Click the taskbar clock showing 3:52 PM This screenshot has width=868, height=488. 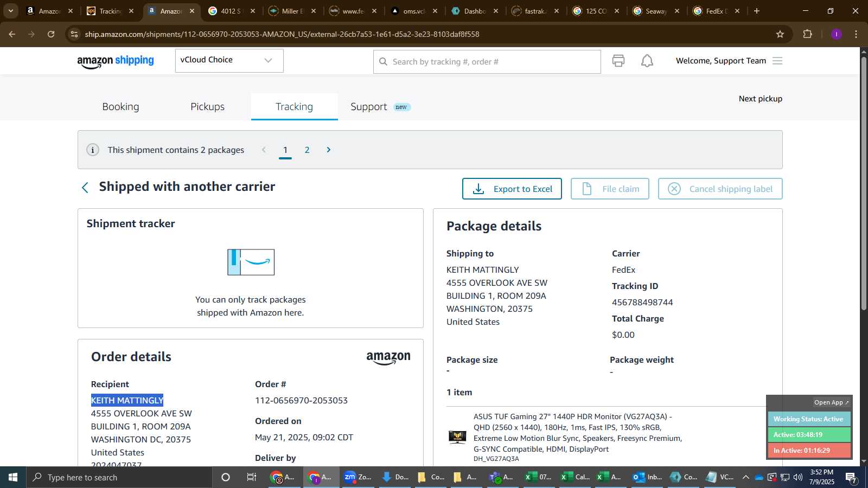point(821,477)
